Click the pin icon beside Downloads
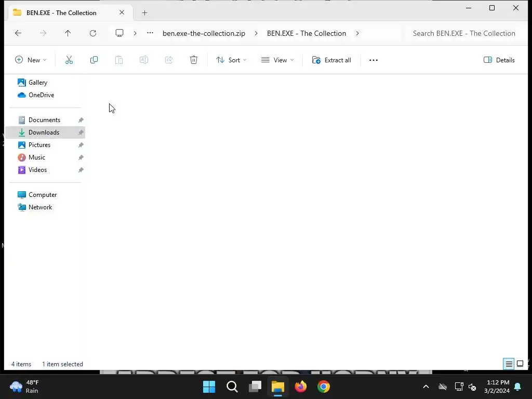 pos(81,132)
